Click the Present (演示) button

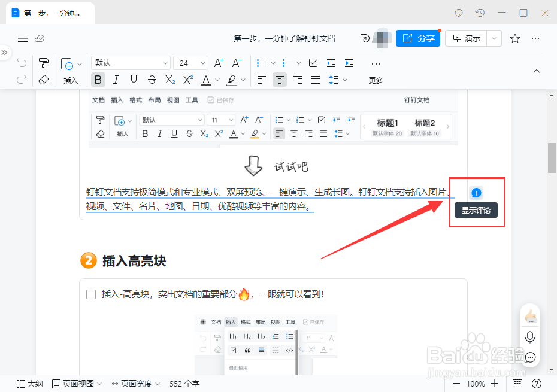[x=466, y=38]
